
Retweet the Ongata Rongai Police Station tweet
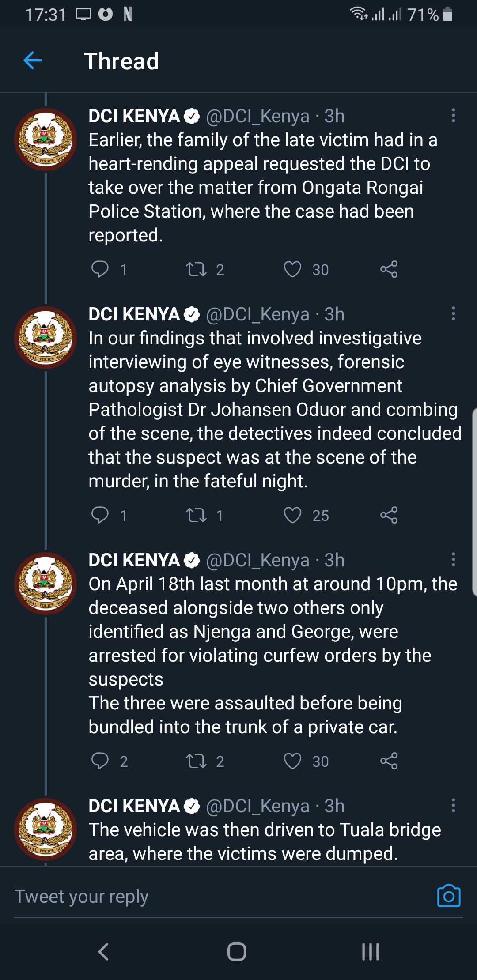point(196,269)
